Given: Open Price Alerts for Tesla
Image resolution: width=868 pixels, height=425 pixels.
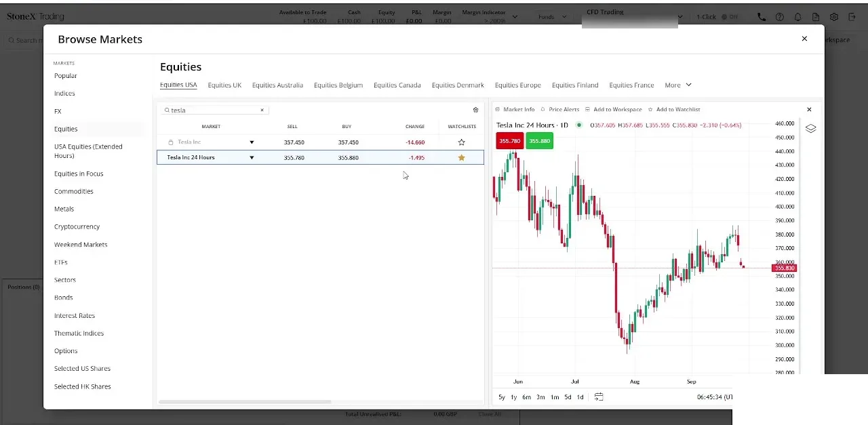Looking at the screenshot, I should point(560,109).
